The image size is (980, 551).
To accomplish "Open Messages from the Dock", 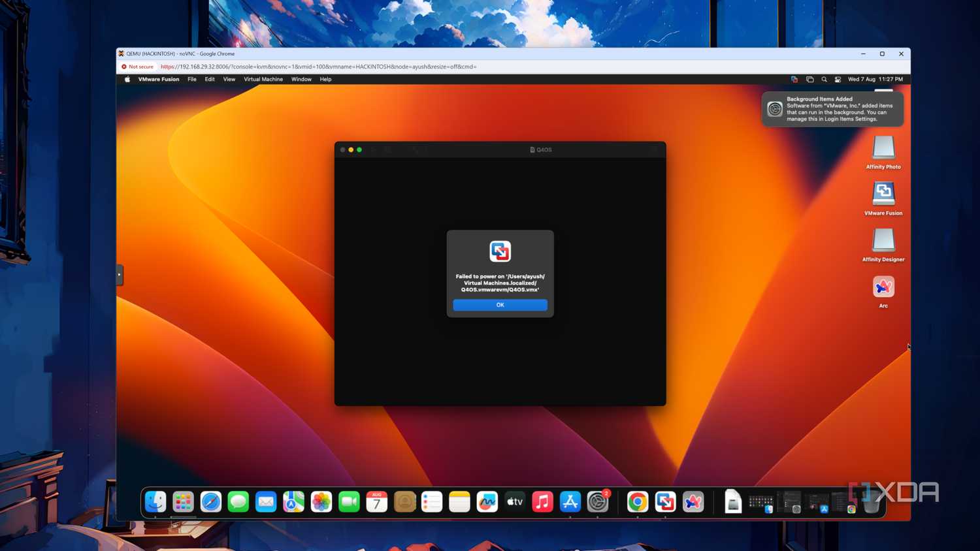I will coord(238,501).
